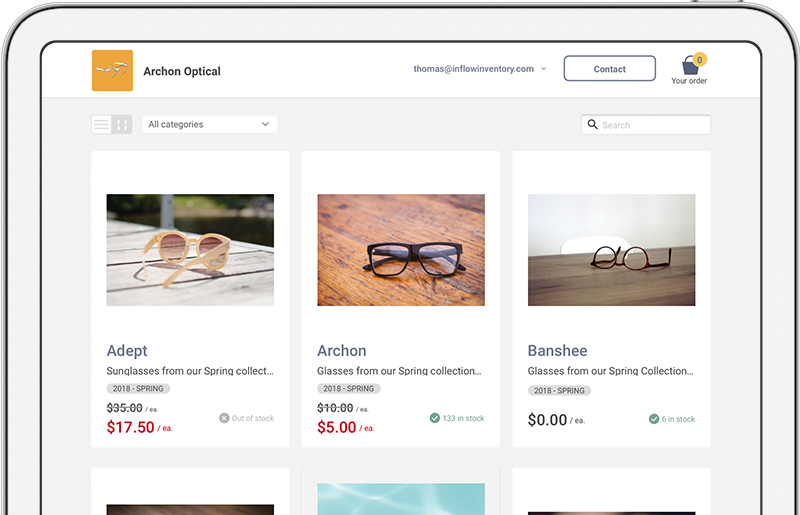Click the crossed-out $35.00 price
800x515 pixels.
124,408
